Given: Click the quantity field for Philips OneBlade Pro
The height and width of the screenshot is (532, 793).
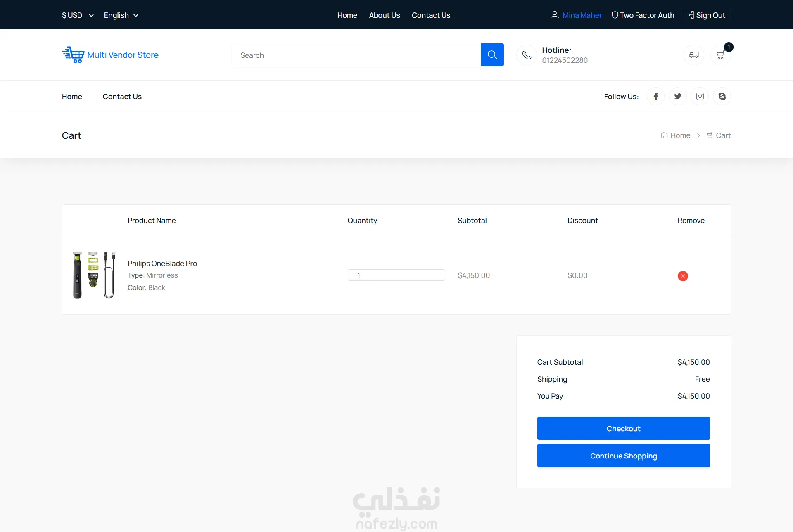Looking at the screenshot, I should [396, 275].
